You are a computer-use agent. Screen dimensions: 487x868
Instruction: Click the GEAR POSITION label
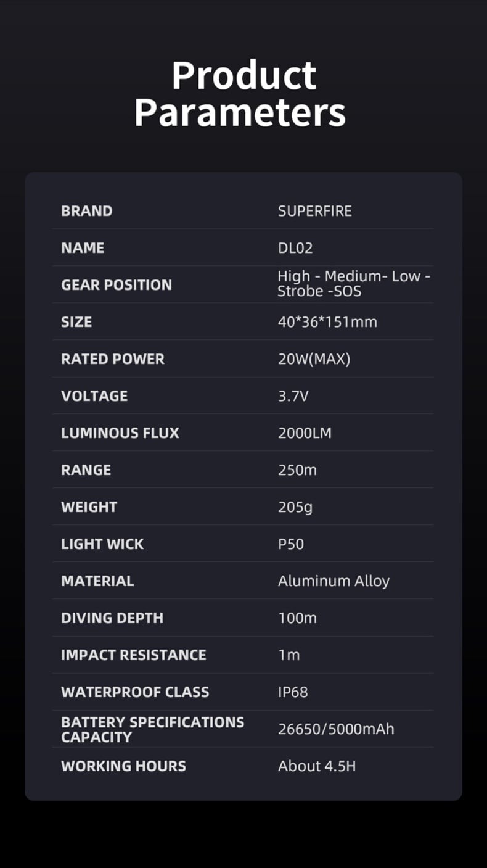[117, 285]
